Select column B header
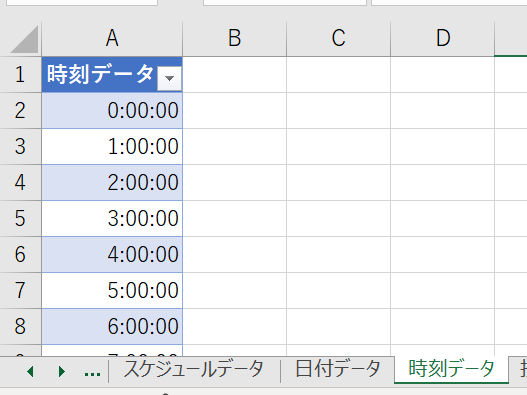This screenshot has height=395, width=527. pyautogui.click(x=235, y=38)
